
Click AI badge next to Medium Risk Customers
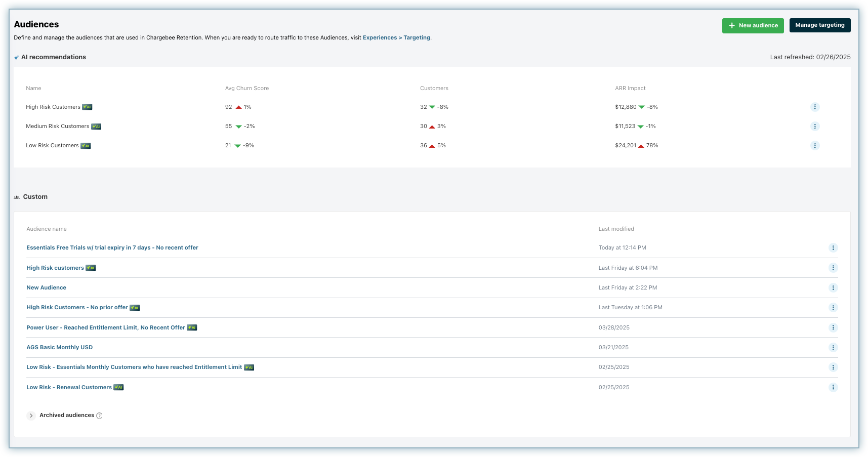tap(96, 127)
